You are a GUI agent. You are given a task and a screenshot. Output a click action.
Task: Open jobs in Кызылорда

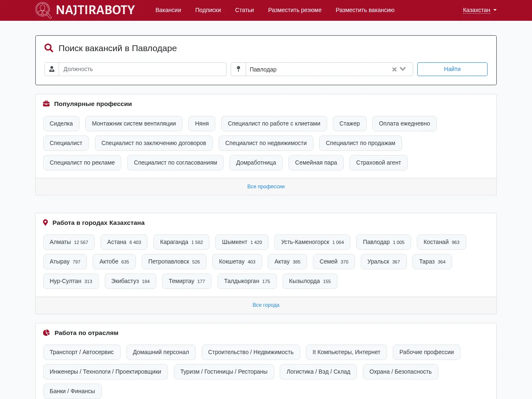coord(310,281)
